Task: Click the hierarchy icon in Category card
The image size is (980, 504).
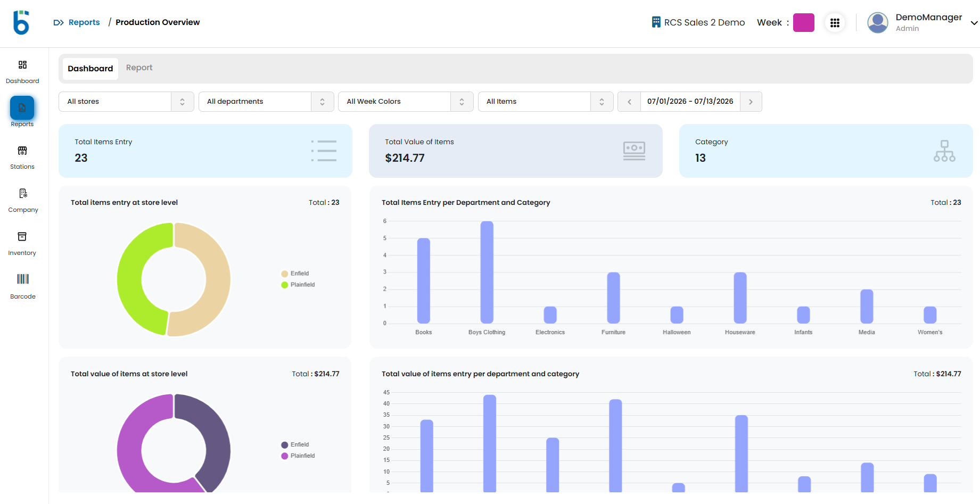Action: click(944, 151)
